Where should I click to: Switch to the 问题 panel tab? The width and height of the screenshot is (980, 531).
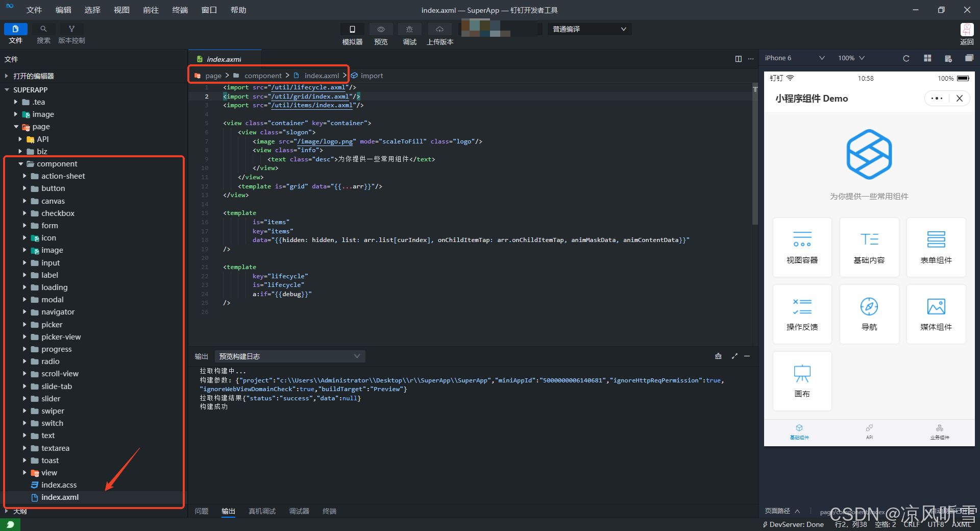(202, 511)
